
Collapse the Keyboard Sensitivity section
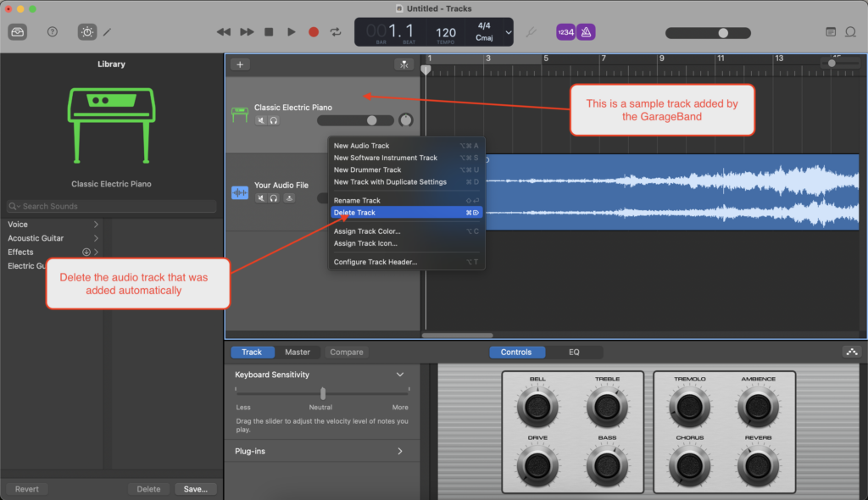[400, 375]
